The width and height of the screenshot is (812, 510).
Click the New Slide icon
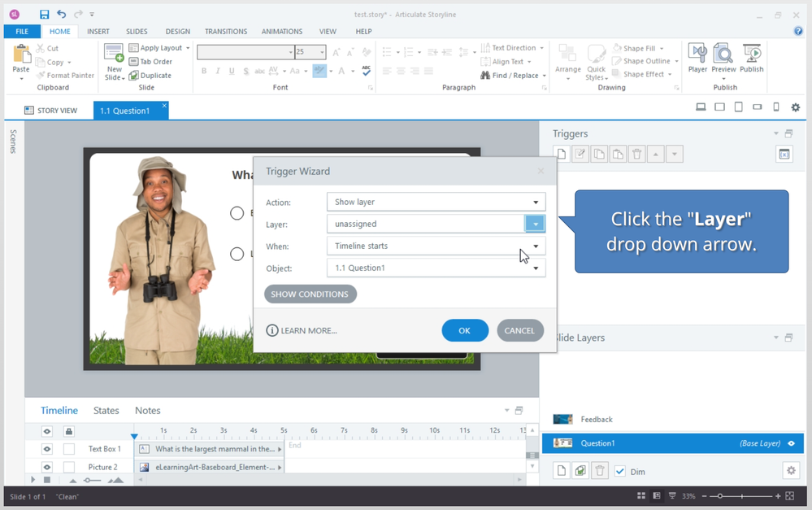pyautogui.click(x=114, y=61)
